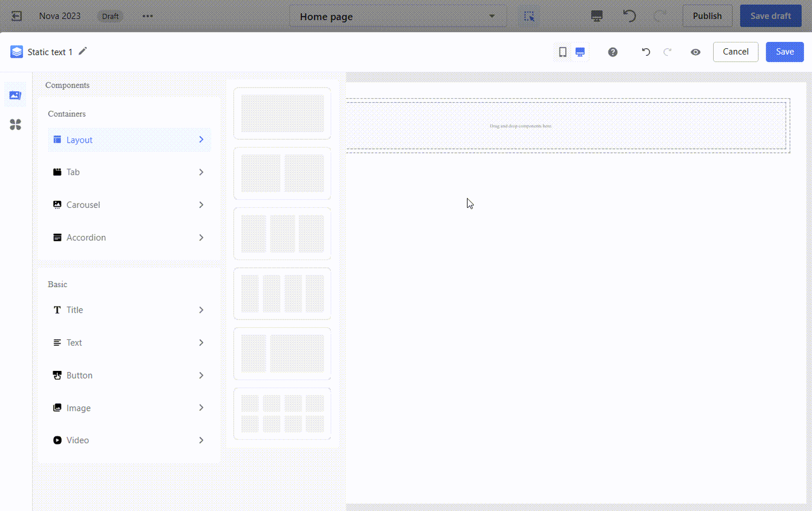This screenshot has width=812, height=511.
Task: Expand the Text chevron arrow
Action: (x=201, y=342)
